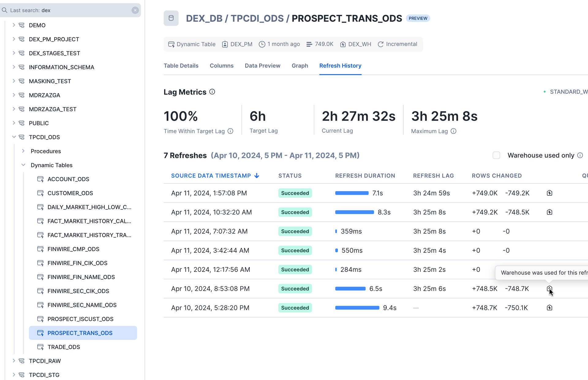588x380 pixels.
Task: Click the Incremental refresh mode icon
Action: pyautogui.click(x=380, y=44)
